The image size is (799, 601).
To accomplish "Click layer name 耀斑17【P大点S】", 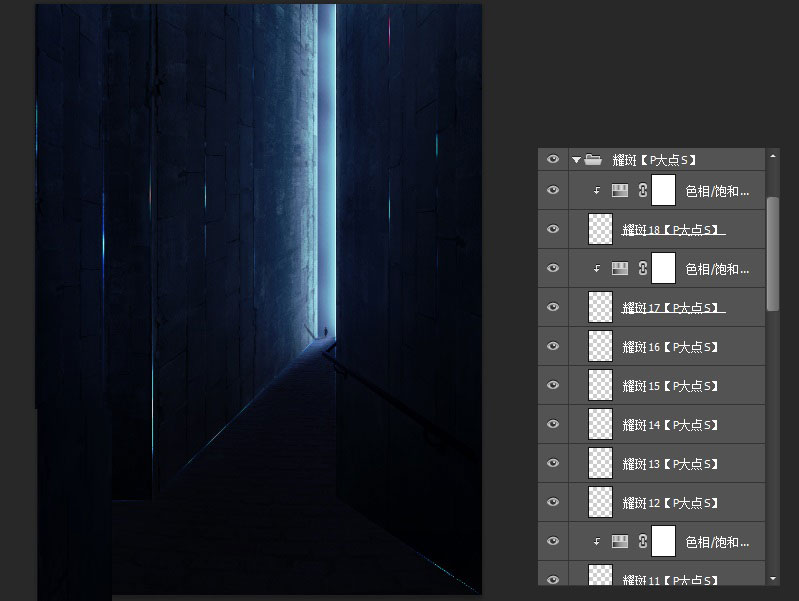I will (673, 308).
